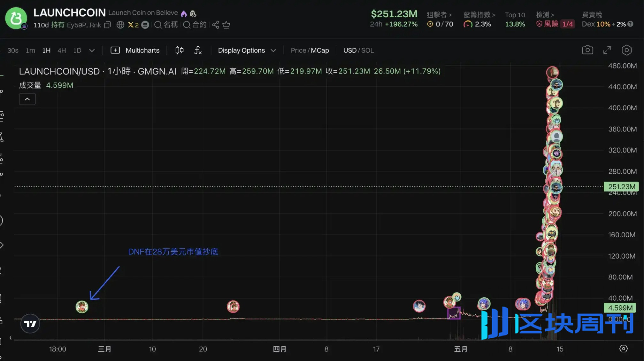The height and width of the screenshot is (361, 644).
Task: Click the tax help question mark icon
Action: (x=630, y=24)
